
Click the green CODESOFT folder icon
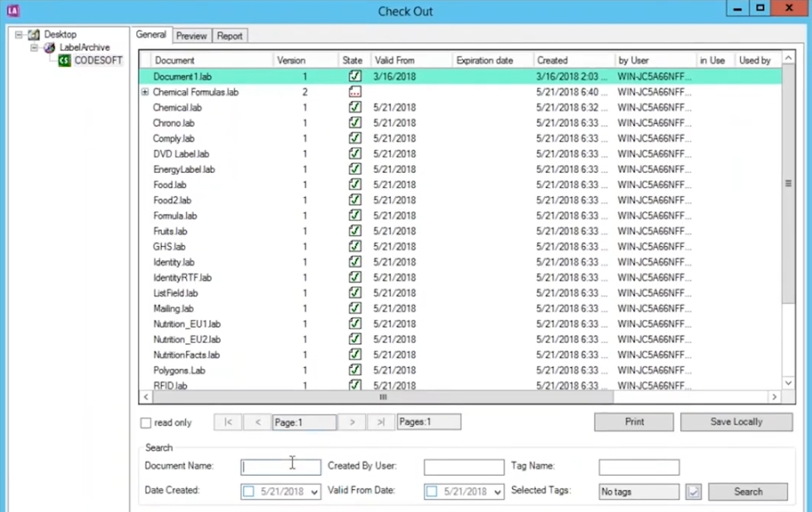(64, 60)
